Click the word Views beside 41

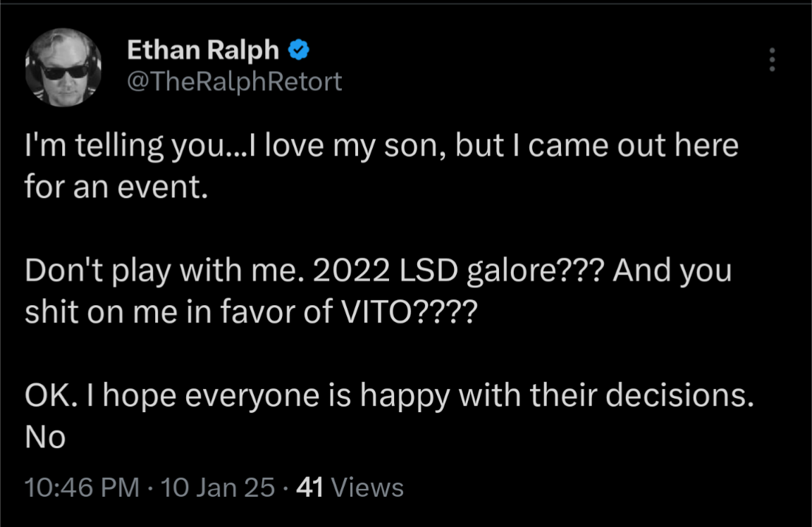(x=367, y=487)
